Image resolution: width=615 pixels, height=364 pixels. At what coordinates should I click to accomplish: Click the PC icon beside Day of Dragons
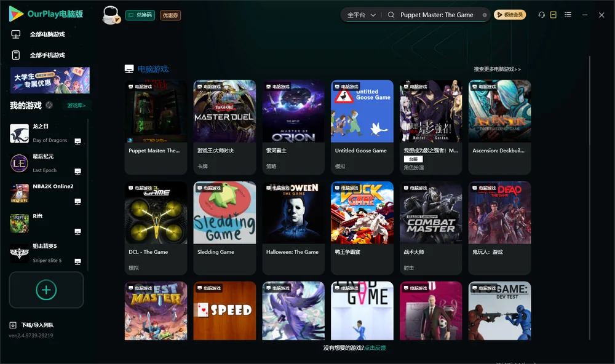coord(77,141)
